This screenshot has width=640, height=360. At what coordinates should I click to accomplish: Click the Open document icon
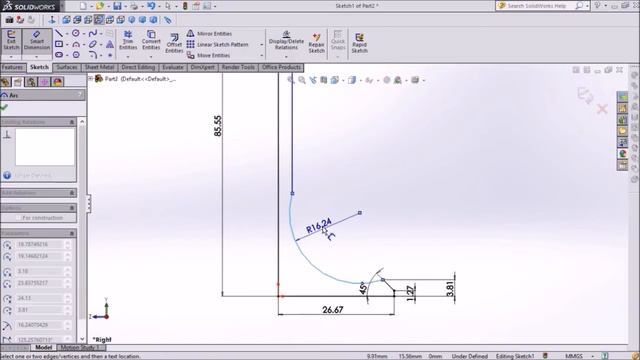(100, 6)
